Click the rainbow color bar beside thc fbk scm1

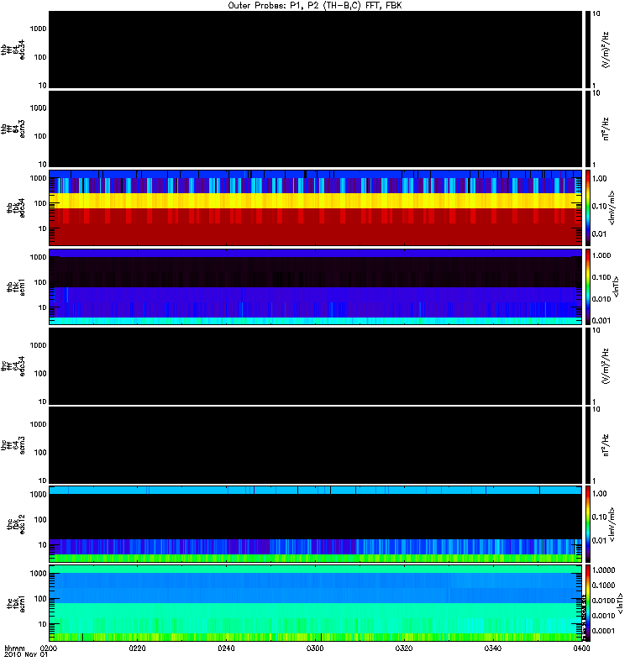pyautogui.click(x=588, y=603)
